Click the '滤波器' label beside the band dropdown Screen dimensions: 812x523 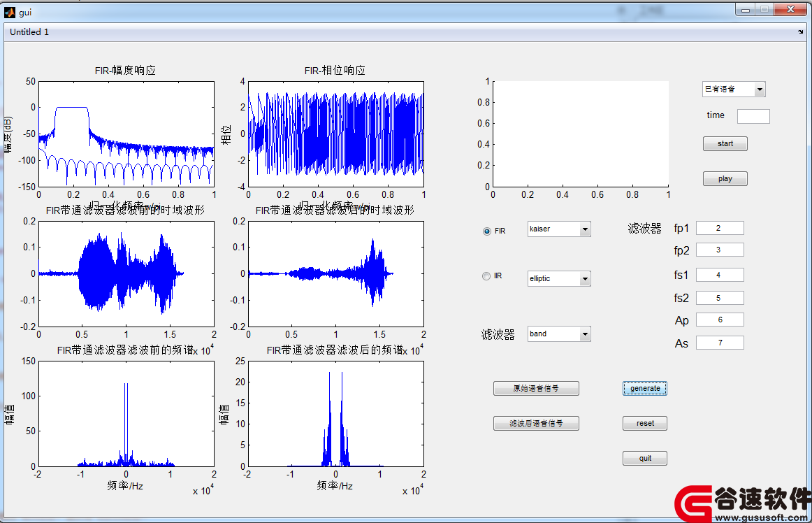pos(498,335)
